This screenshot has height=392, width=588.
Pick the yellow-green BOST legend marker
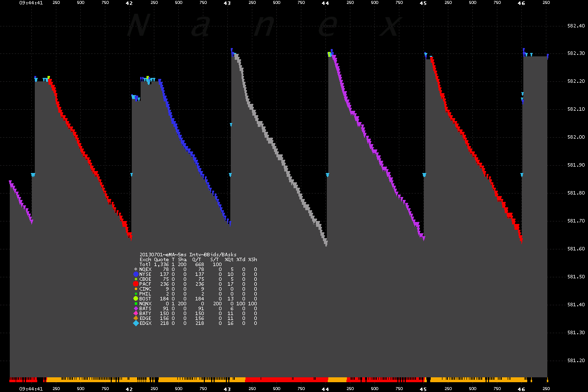tap(136, 298)
